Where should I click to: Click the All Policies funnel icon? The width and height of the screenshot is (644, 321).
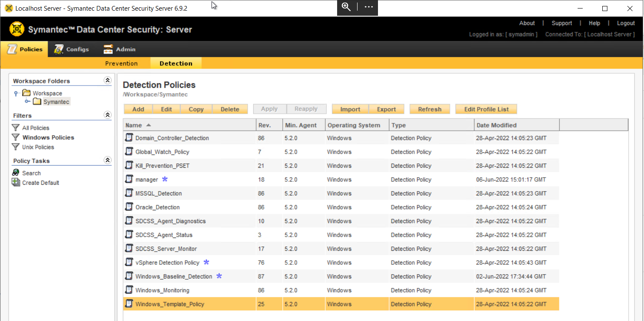(x=16, y=128)
